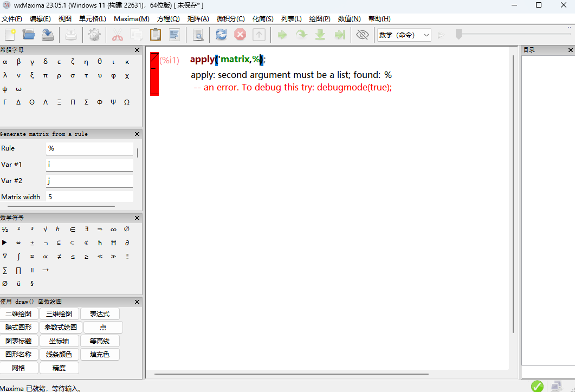Close the Greek letters panel
575x392 pixels.
(137, 49)
